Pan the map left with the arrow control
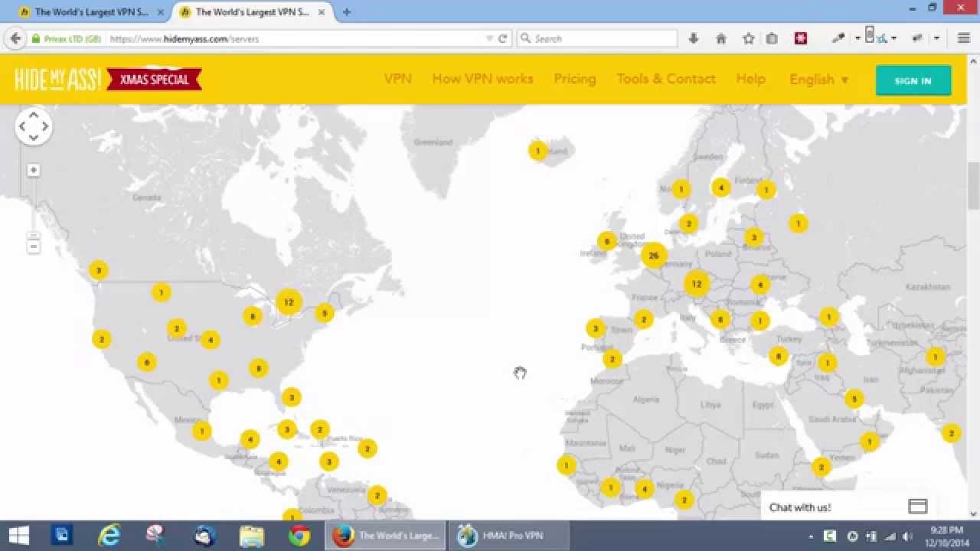 21,127
